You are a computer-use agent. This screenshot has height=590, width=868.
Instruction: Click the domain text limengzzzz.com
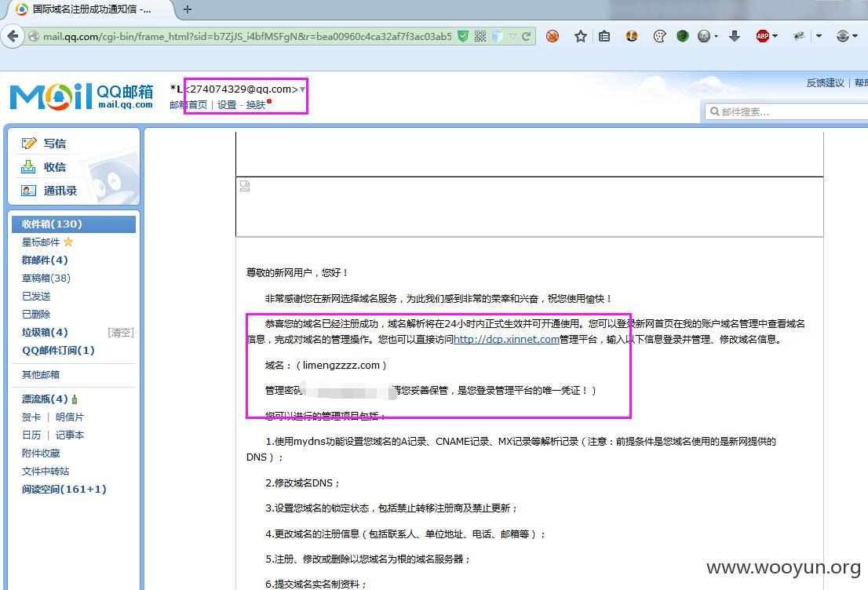(x=341, y=366)
